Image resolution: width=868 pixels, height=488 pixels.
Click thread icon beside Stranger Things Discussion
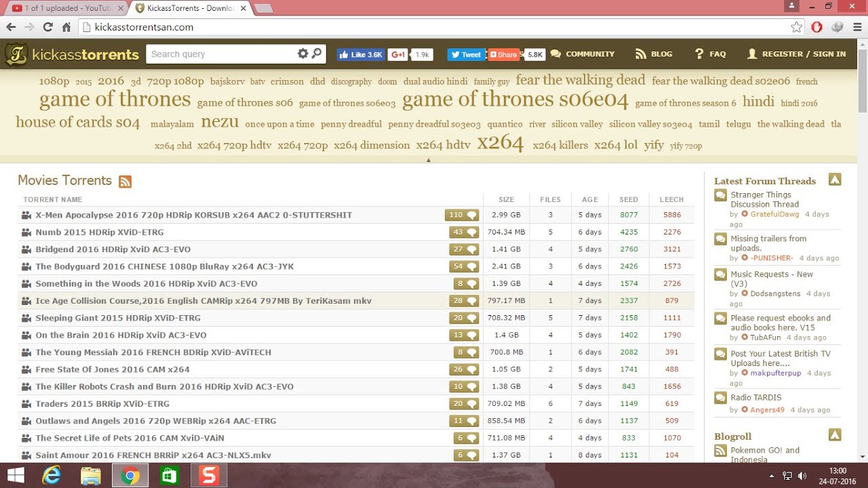720,195
